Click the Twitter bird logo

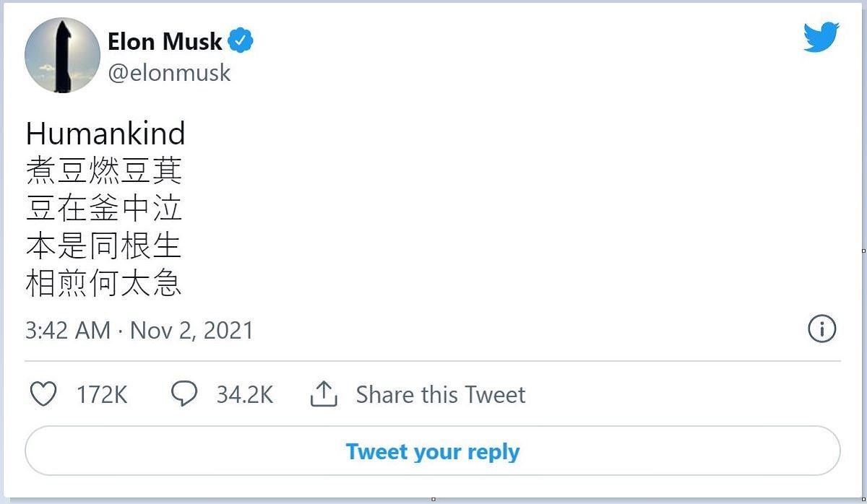pyautogui.click(x=821, y=38)
